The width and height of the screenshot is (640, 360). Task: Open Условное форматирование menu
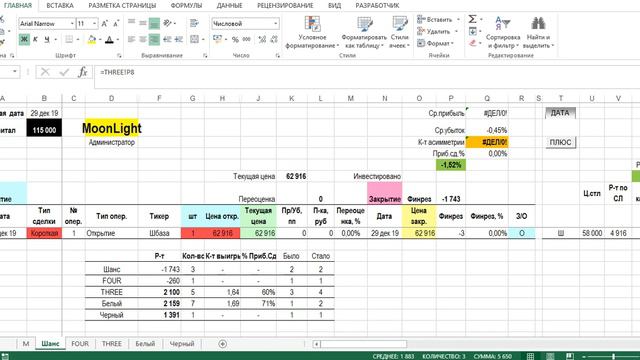tap(312, 32)
